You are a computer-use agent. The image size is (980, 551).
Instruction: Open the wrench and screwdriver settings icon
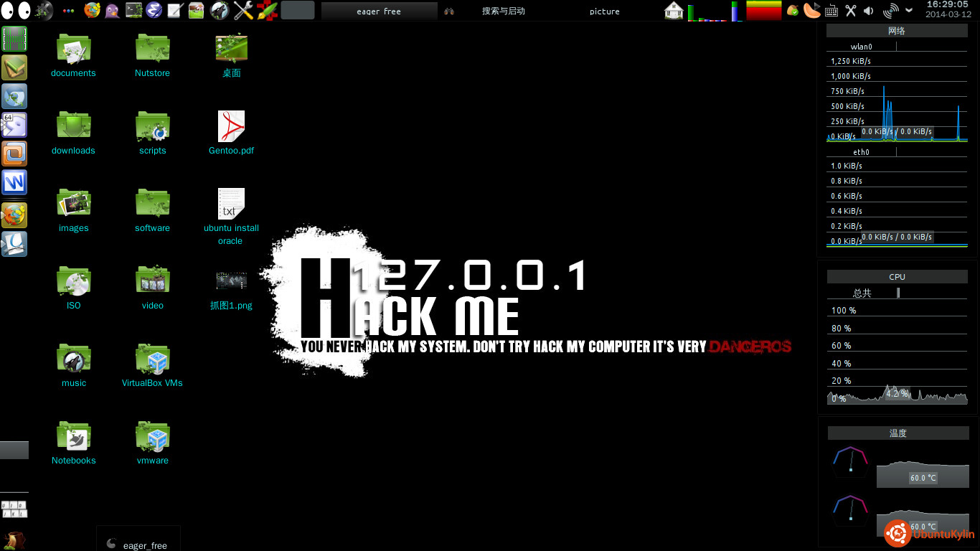tap(243, 10)
